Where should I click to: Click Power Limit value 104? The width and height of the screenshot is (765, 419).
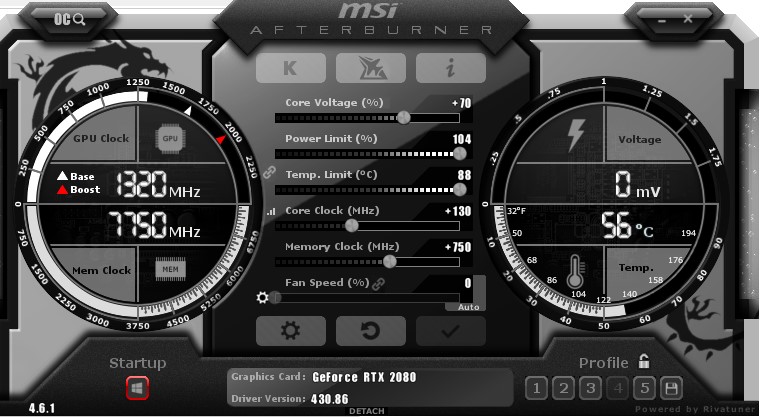pos(462,139)
